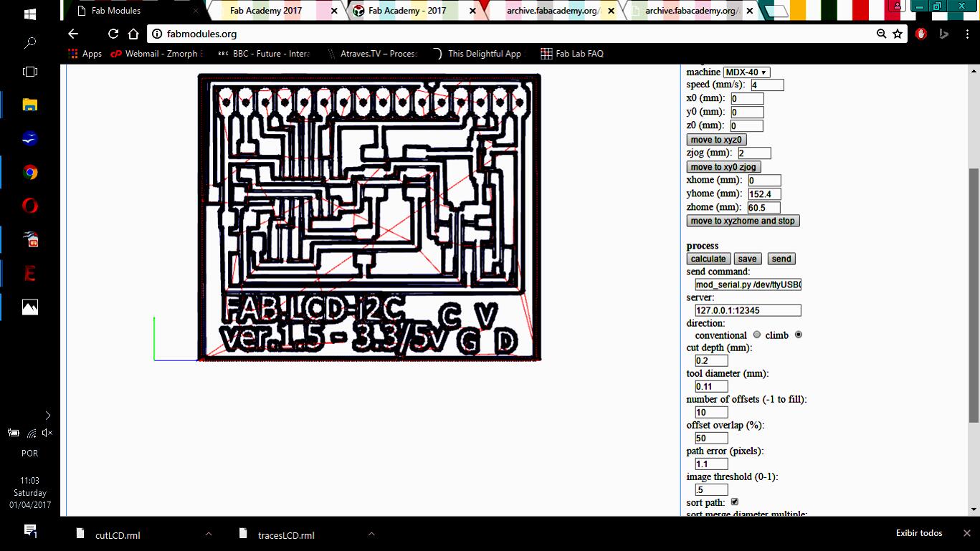Expand options for cutLCD.rml download
Screen dimensions: 980x551
(x=209, y=534)
